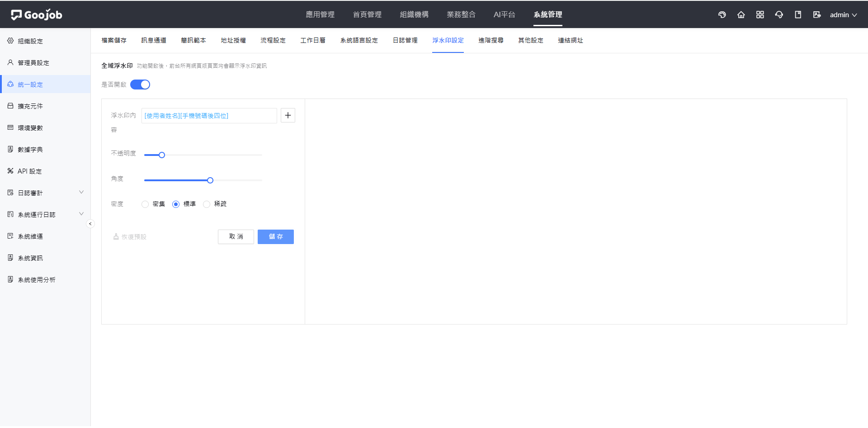Toggle the 是否開啟 watermark switch
The width and height of the screenshot is (868, 428).
(140, 85)
